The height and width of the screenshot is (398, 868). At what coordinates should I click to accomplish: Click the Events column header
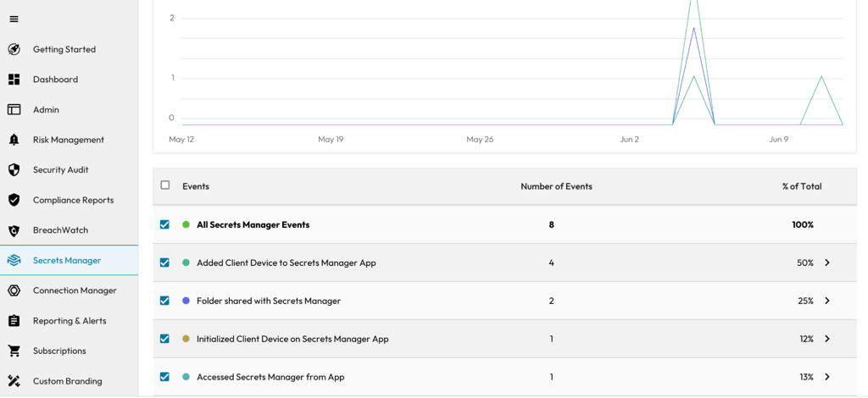coord(196,186)
